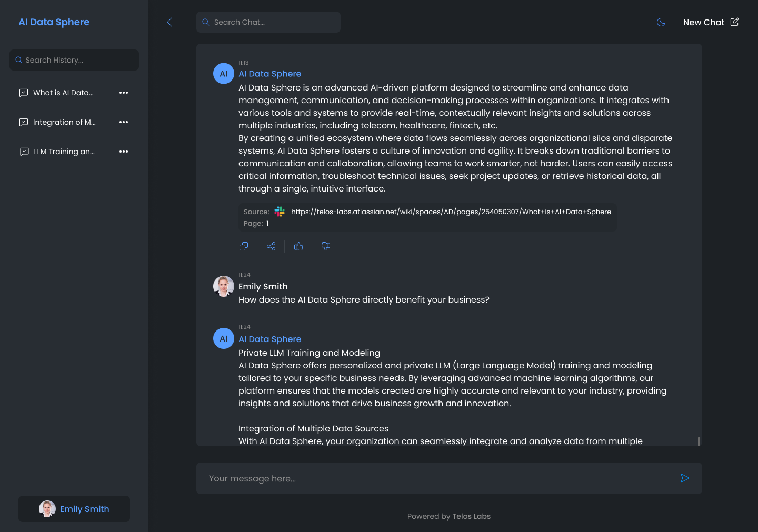
Task: Toggle dark mode with the moon icon
Action: point(661,22)
